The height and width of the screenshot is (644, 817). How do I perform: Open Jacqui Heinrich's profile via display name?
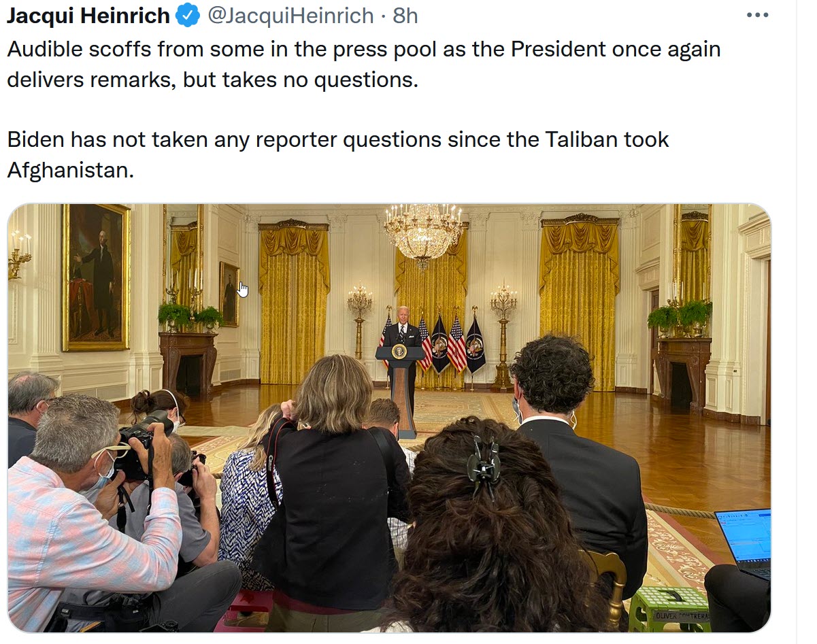(88, 16)
